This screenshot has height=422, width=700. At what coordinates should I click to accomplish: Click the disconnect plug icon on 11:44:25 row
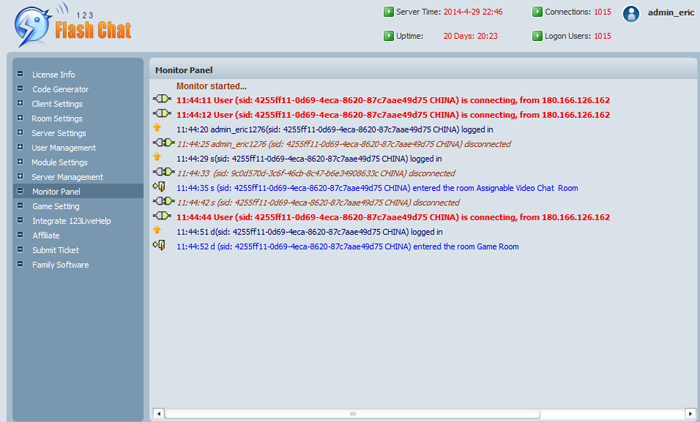163,142
